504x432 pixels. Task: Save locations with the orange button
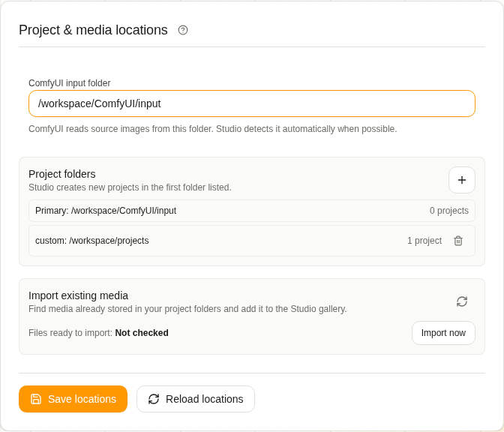[x=73, y=399]
